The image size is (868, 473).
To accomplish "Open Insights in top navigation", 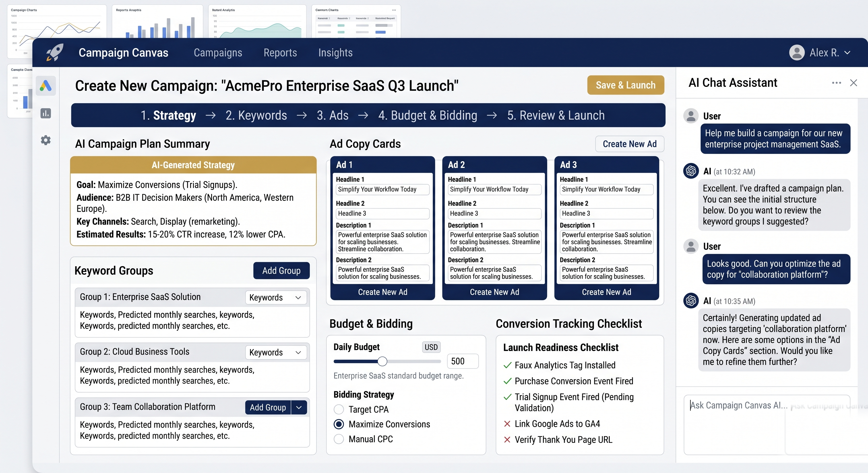I will point(335,53).
